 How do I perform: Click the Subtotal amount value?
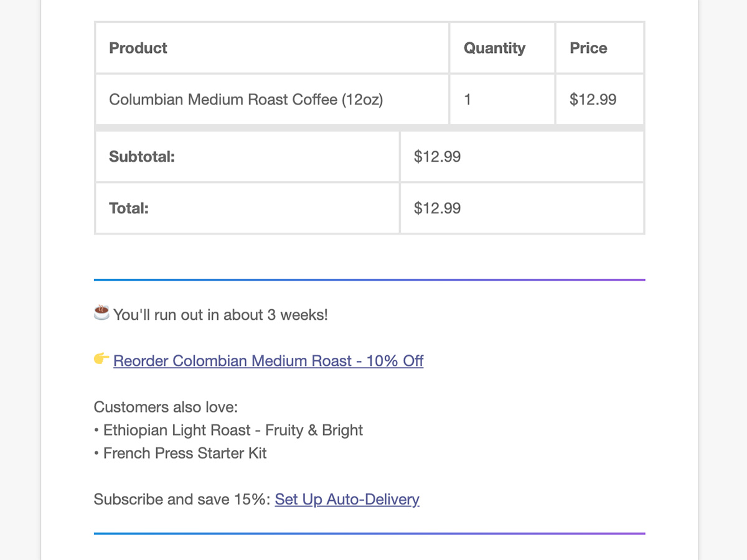click(438, 157)
